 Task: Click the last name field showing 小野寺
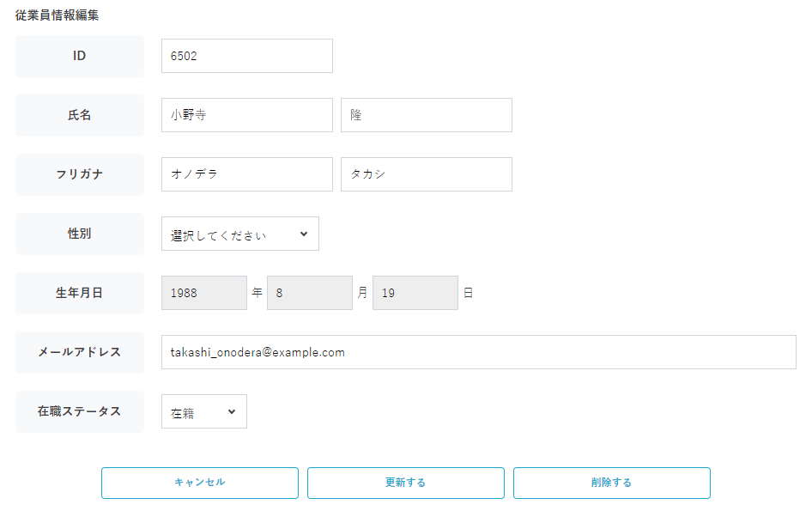click(246, 115)
